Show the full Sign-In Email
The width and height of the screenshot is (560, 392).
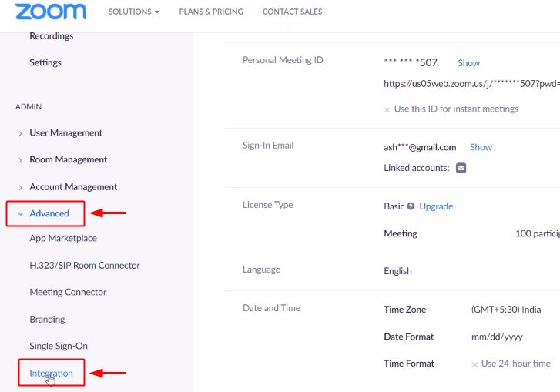click(481, 147)
